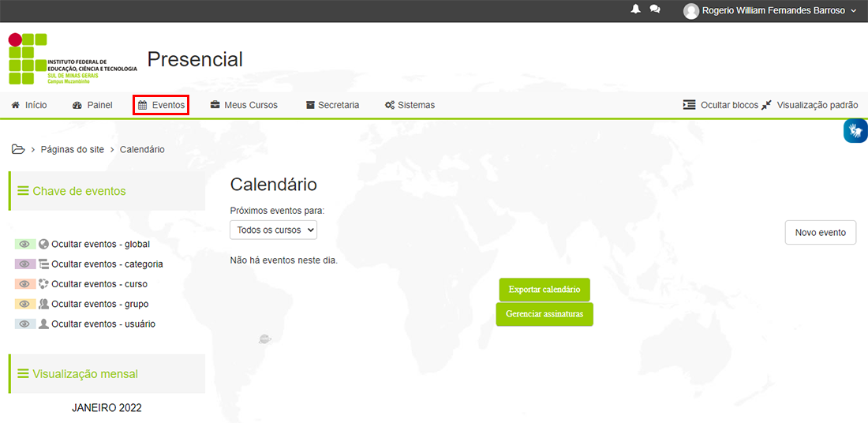This screenshot has height=423, width=868.
Task: Go to Início in the navigation bar
Action: coord(29,105)
